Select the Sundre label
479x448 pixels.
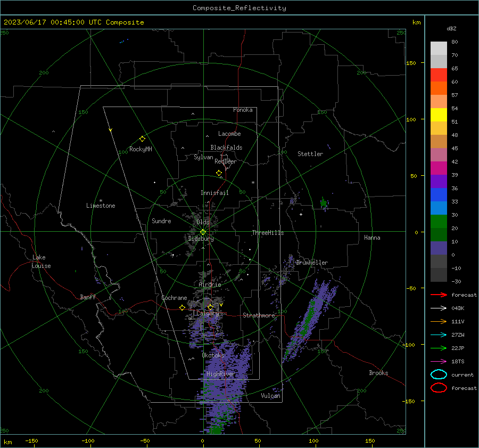[161, 221]
